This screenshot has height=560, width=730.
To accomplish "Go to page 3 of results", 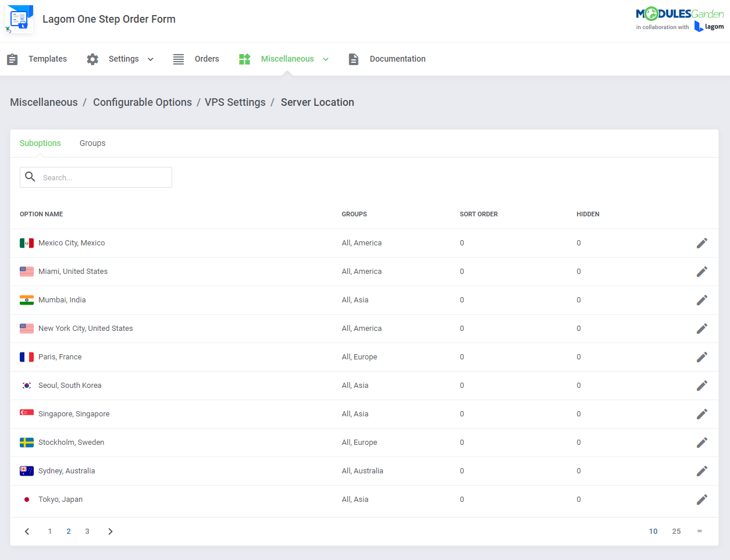I will pos(87,531).
